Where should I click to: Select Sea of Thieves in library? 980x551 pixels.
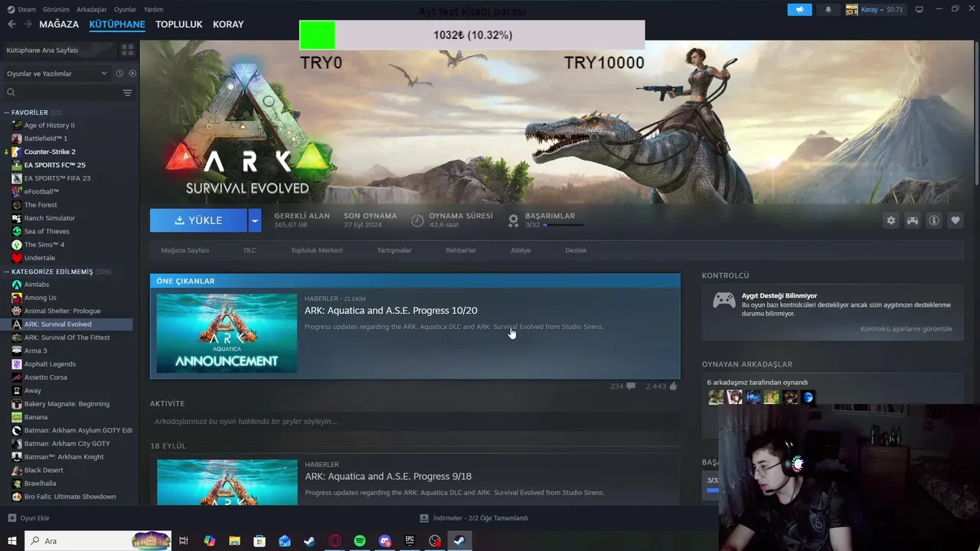pyautogui.click(x=47, y=231)
